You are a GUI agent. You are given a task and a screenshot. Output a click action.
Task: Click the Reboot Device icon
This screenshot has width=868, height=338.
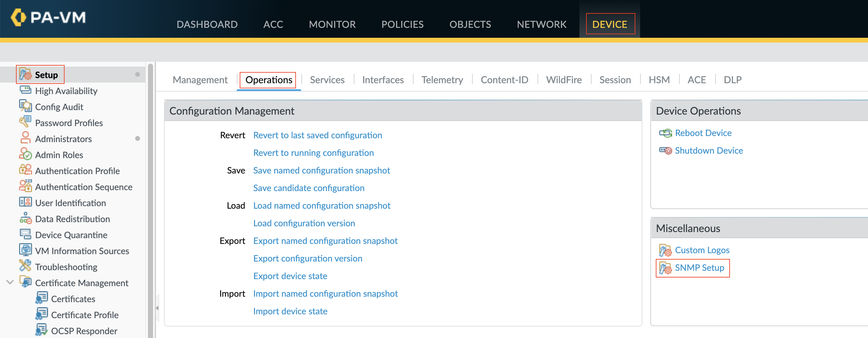click(665, 133)
